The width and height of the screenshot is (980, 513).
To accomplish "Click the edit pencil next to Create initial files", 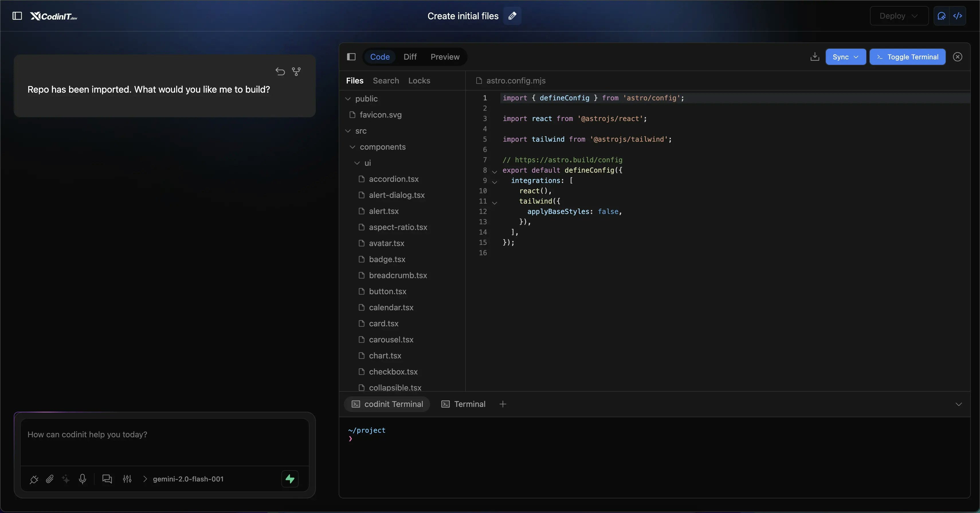I will [512, 16].
